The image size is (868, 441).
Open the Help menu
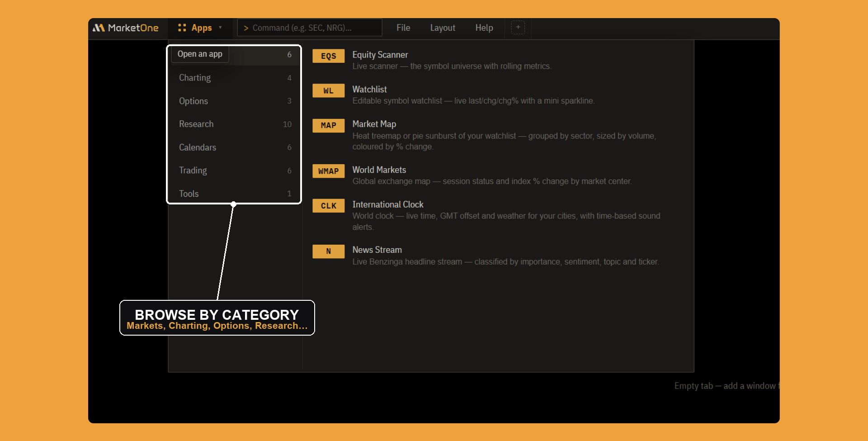484,28
